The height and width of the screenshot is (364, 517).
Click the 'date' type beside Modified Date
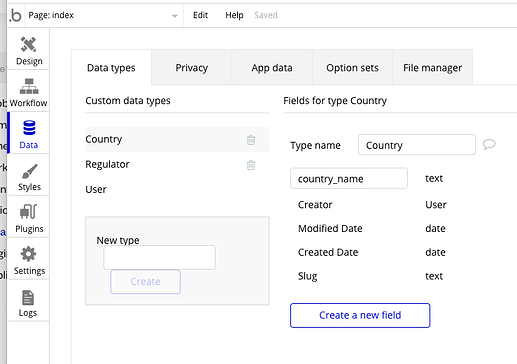tap(435, 229)
